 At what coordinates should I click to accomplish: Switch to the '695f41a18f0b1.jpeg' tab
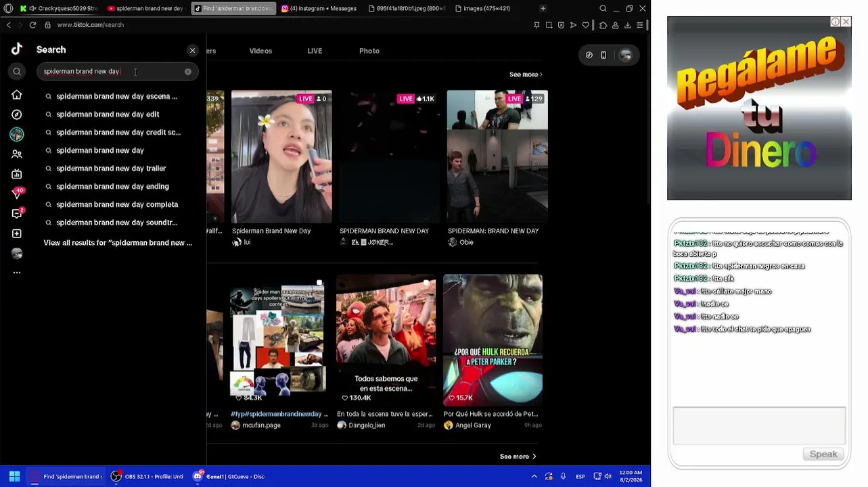coord(406,9)
